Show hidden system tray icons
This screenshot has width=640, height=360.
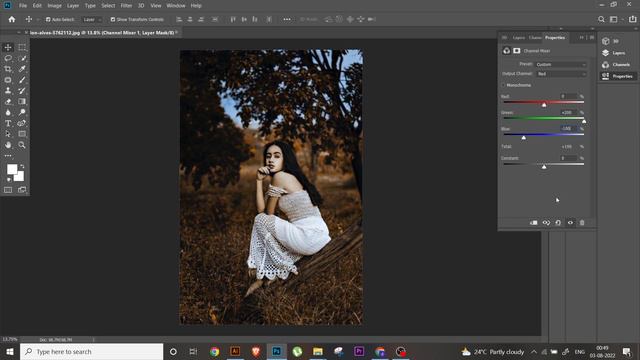click(534, 351)
